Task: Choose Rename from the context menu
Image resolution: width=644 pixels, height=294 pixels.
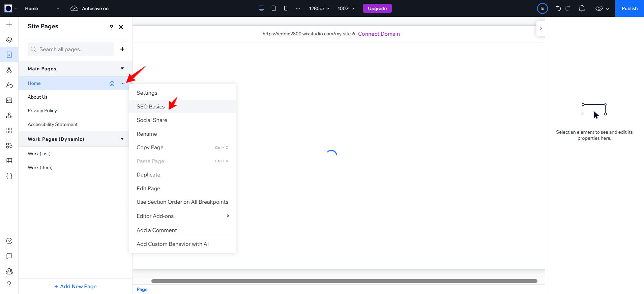Action: pos(182,134)
